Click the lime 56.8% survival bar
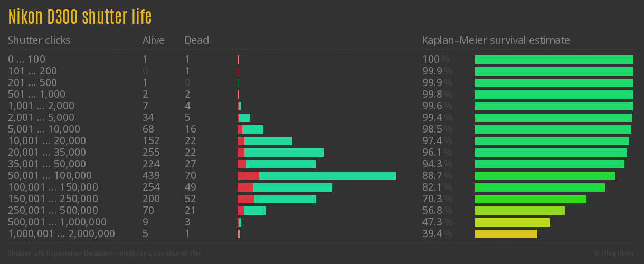This screenshot has height=264, width=644. (519, 211)
